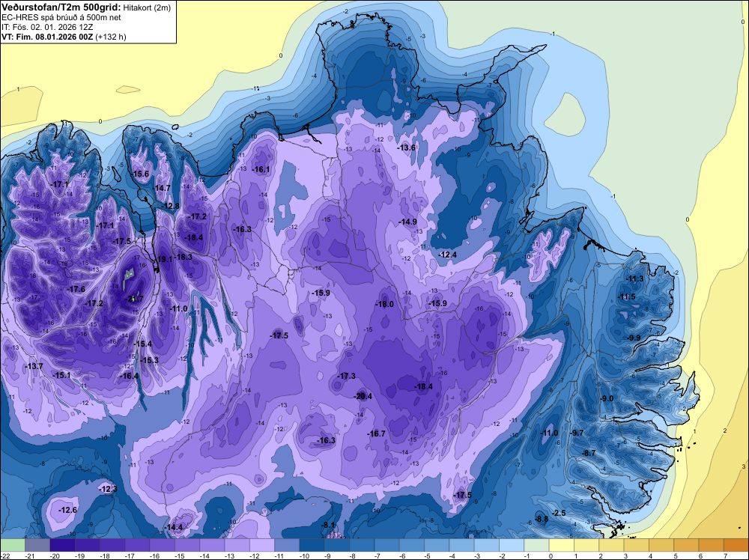Screen dimensions: 749x560
Task: Click the -18.3 temperature label
Action: [x=184, y=257]
